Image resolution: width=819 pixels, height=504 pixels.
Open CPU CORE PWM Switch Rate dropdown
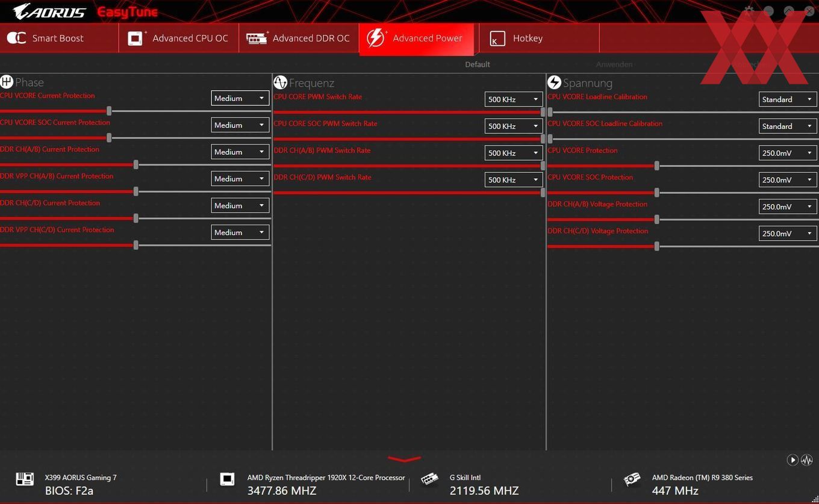(514, 99)
